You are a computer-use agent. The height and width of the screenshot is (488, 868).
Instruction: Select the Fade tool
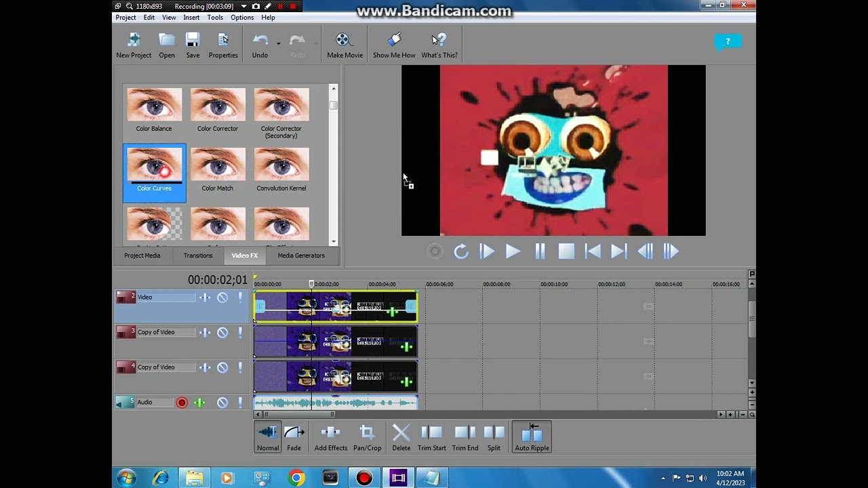[294, 437]
